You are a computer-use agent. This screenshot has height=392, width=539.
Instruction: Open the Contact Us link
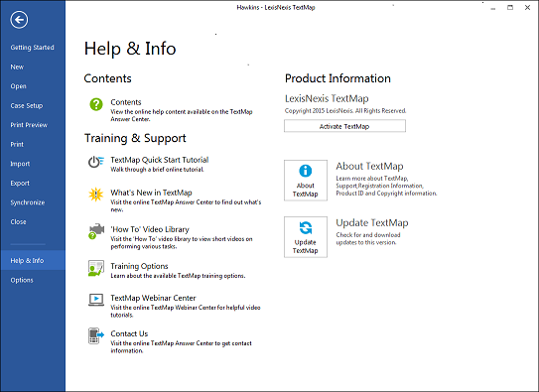pos(129,333)
